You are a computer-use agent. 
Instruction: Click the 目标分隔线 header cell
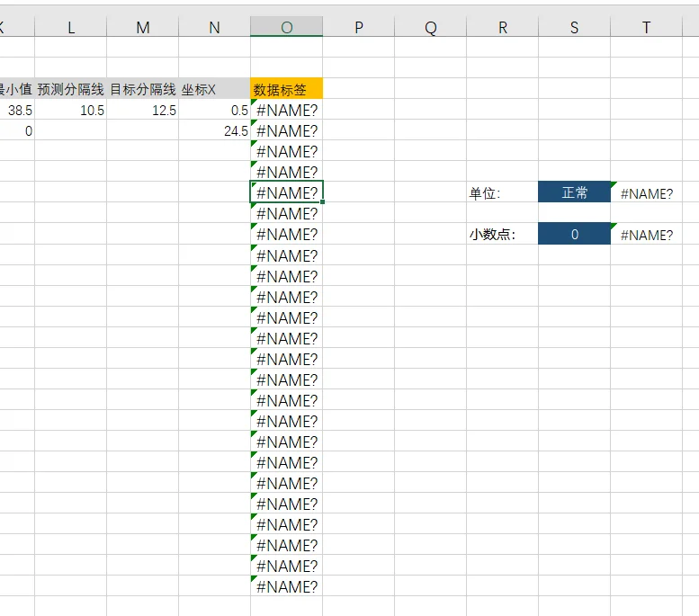[143, 89]
